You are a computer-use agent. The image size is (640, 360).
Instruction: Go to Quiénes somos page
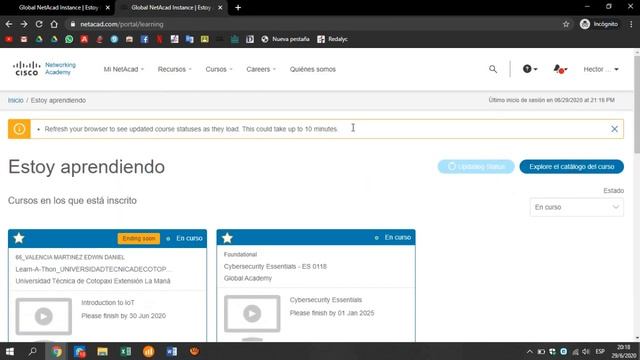tap(313, 69)
